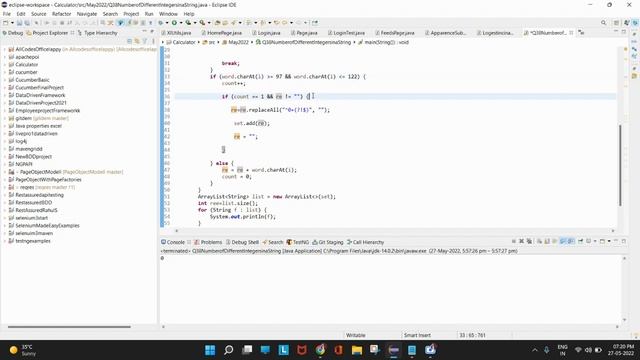Open File Explorer from the taskbar
This screenshot has height=360, width=640.
coord(357,350)
